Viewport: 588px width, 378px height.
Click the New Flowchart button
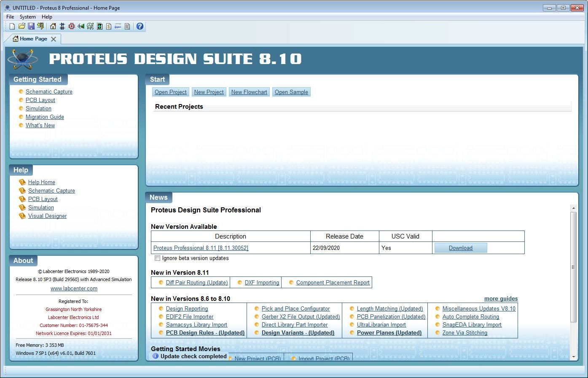point(249,92)
